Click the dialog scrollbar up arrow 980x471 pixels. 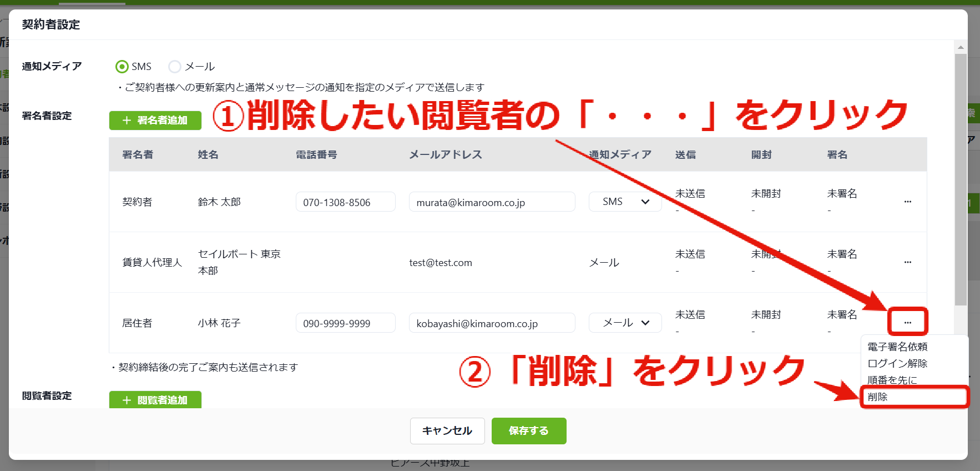tap(961, 47)
